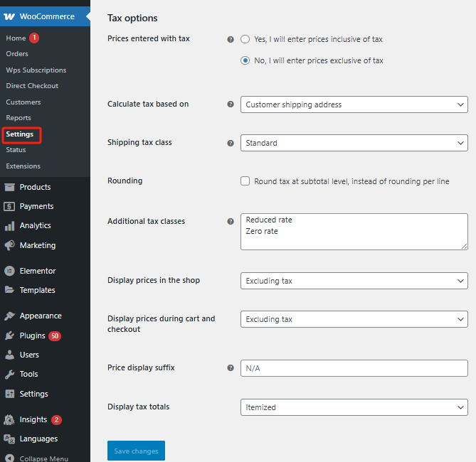Expand the Shipping tax class dropdown

354,143
